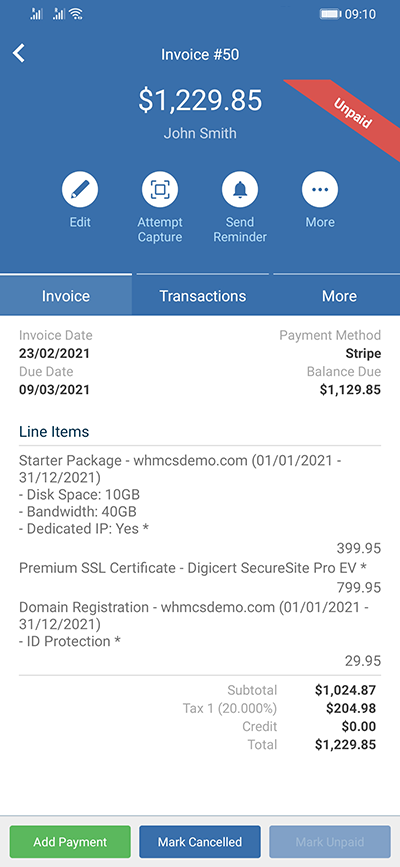Image resolution: width=400 pixels, height=867 pixels.
Task: Open the More ellipsis icon
Action: 320,190
